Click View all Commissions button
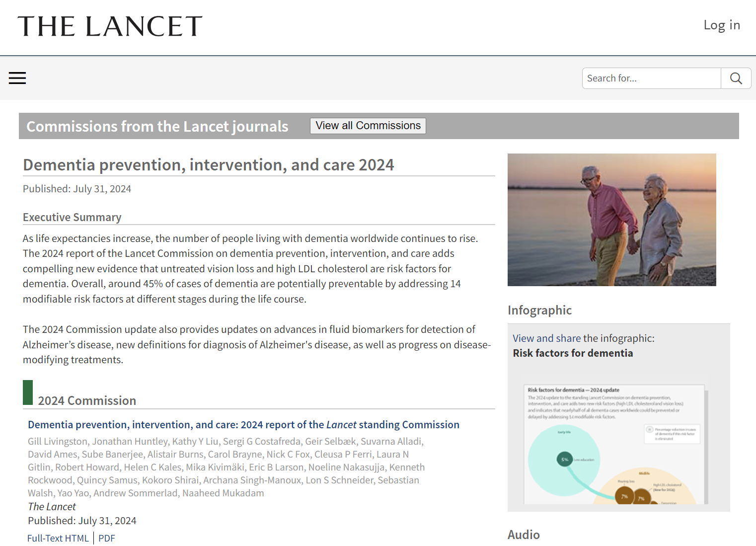The image size is (756, 546). click(368, 126)
